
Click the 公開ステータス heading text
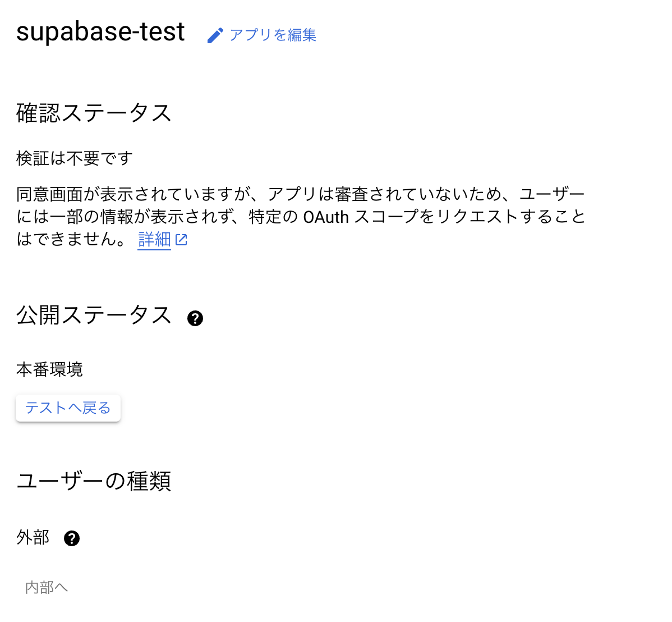pyautogui.click(x=94, y=315)
